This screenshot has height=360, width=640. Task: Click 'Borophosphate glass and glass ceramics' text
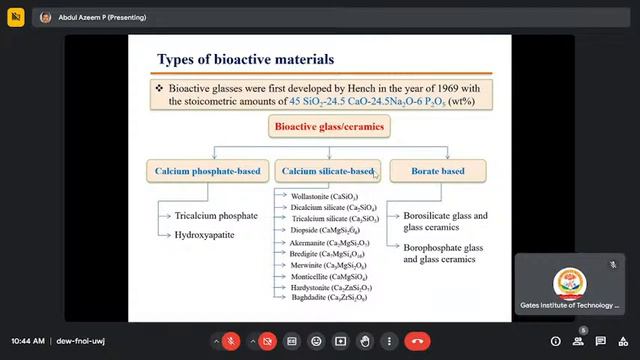pyautogui.click(x=443, y=253)
